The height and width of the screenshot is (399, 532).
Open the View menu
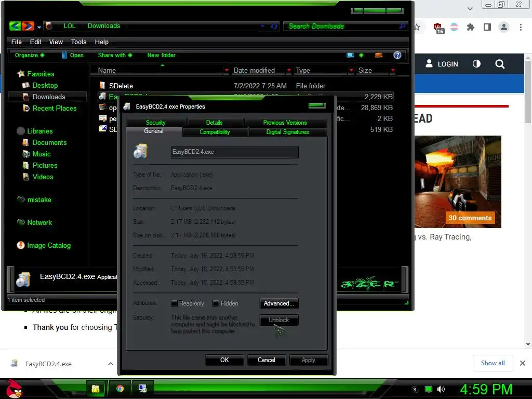point(56,42)
